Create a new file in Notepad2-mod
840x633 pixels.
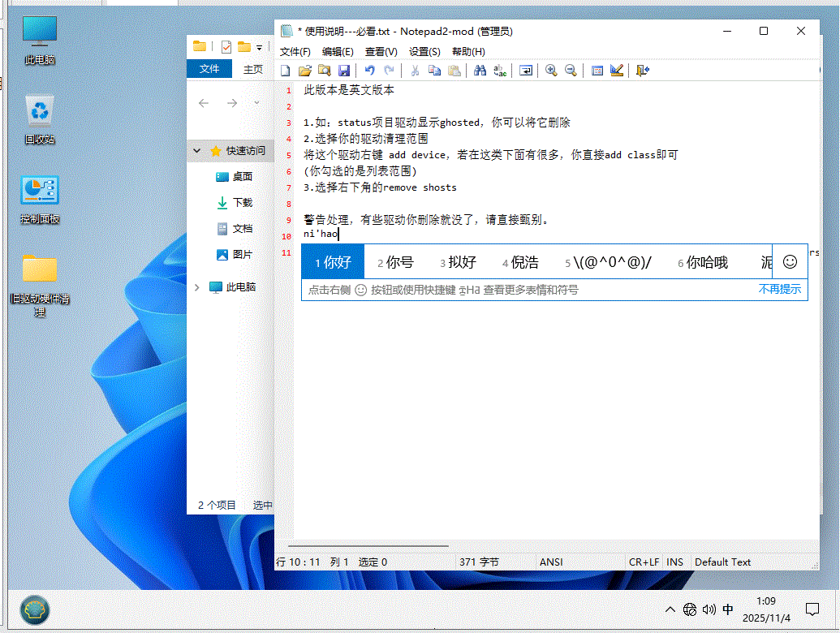click(x=285, y=71)
